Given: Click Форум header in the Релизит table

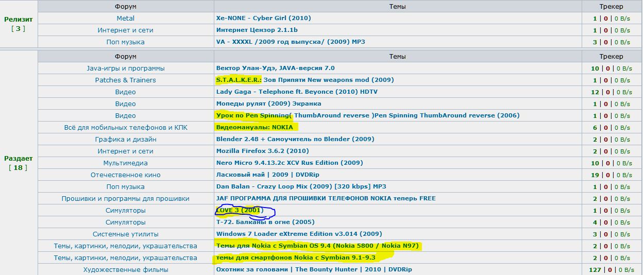Looking at the screenshot, I should click(125, 7).
